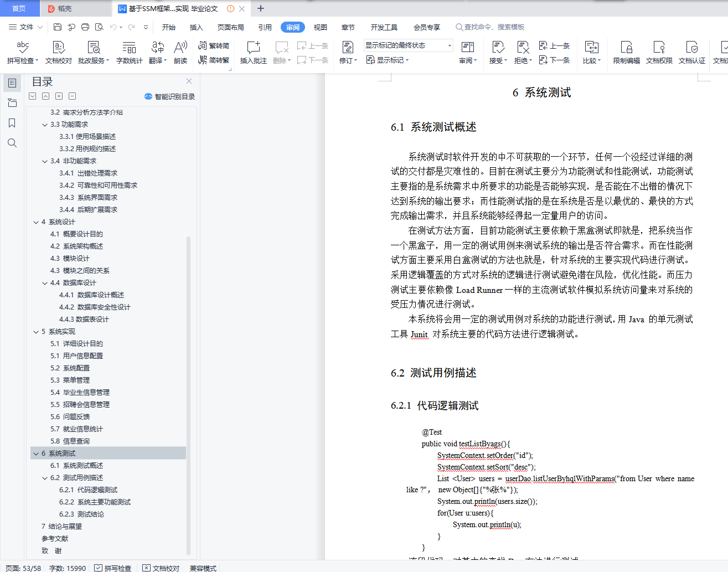Click the outline panel vertical scrollbar

tap(188, 395)
